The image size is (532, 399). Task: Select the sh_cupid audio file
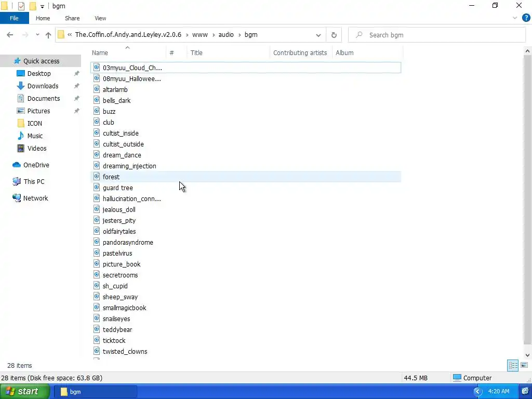115,286
